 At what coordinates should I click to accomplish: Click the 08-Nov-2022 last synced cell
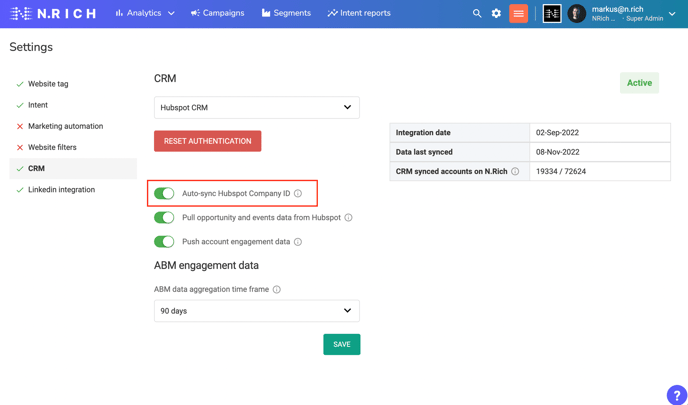pyautogui.click(x=600, y=152)
